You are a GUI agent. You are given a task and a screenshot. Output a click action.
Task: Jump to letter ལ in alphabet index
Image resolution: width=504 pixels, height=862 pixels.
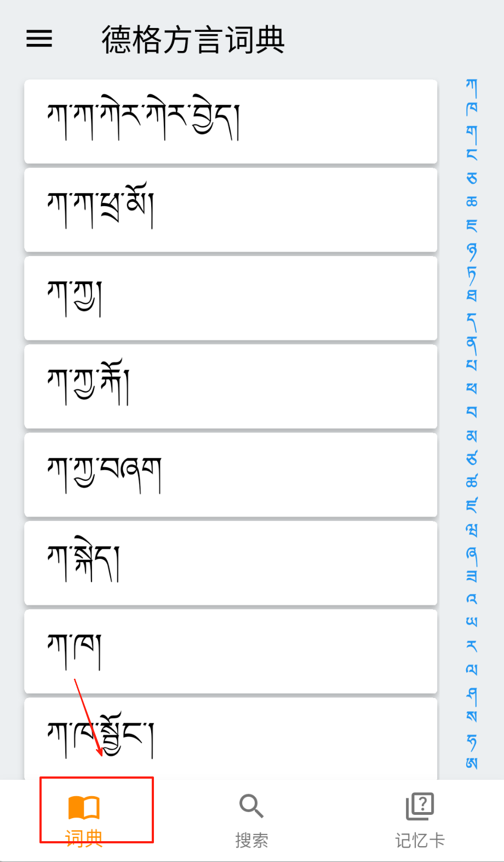tap(472, 669)
